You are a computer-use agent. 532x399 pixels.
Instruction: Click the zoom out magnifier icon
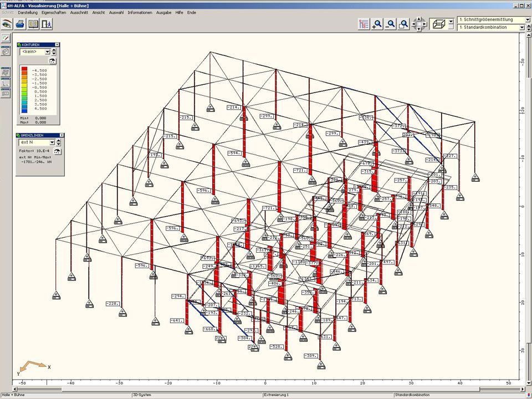391,24
